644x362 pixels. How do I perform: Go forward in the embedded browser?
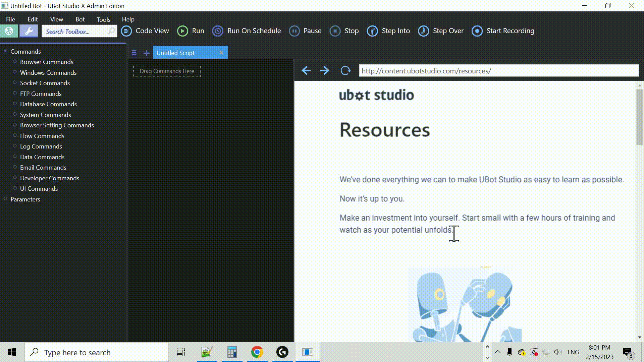325,71
